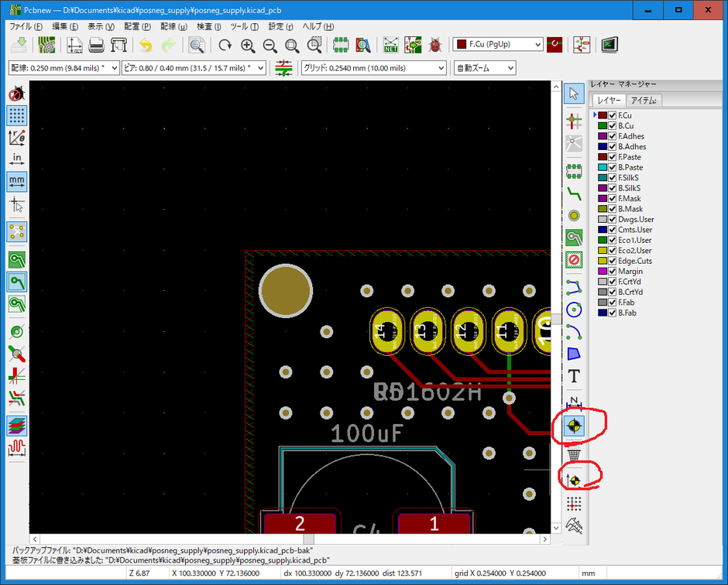Uncheck F.Cu layer visibility

click(613, 115)
